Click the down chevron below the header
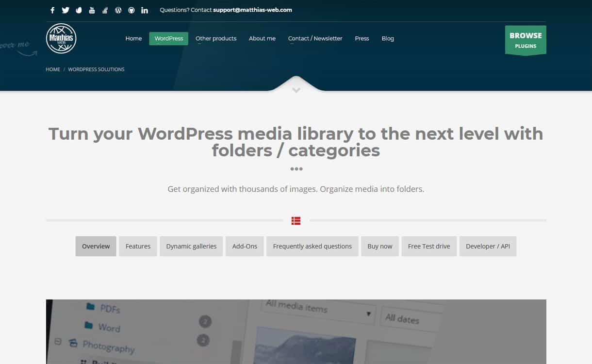592x364 pixels. click(296, 90)
